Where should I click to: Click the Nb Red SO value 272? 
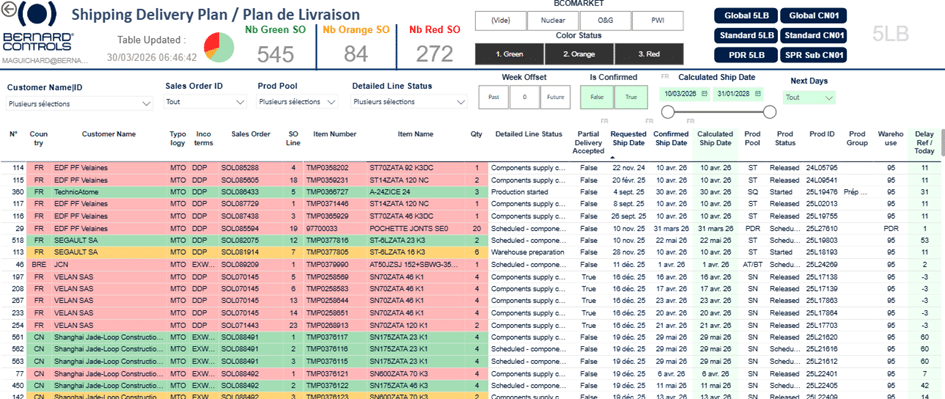tap(434, 55)
